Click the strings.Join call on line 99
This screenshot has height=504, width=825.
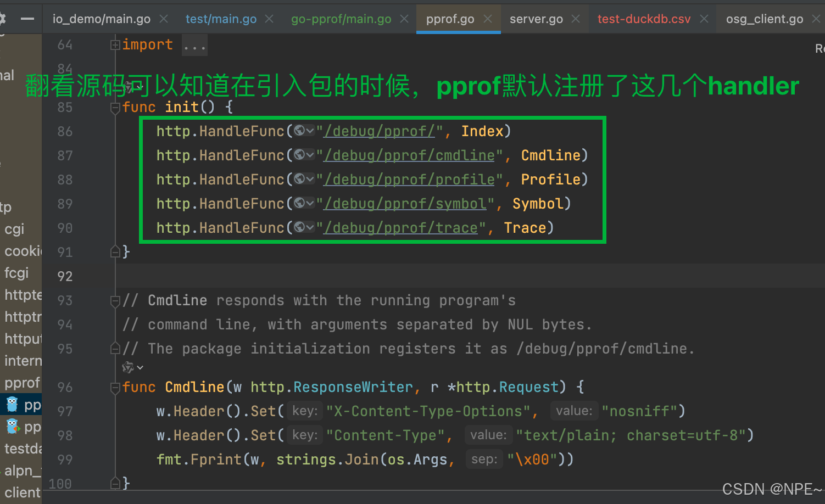327,460
